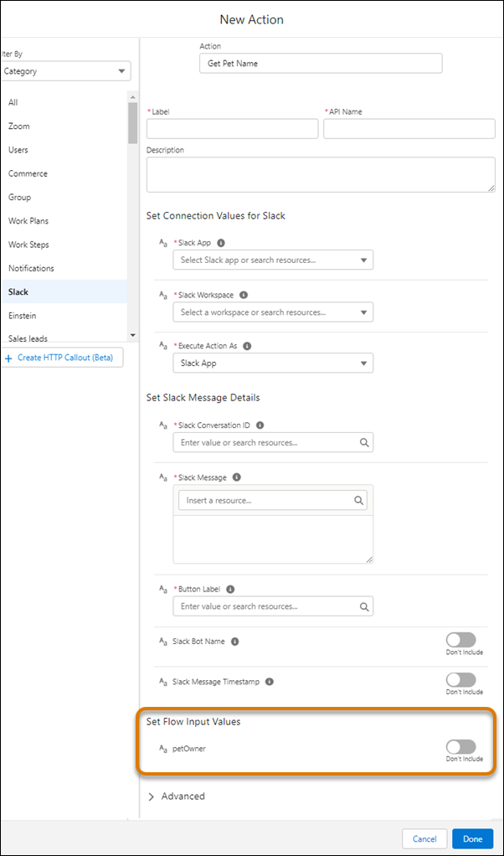Click search icon in Slack Conversation ID field
This screenshot has height=856, width=504.
coord(364,443)
